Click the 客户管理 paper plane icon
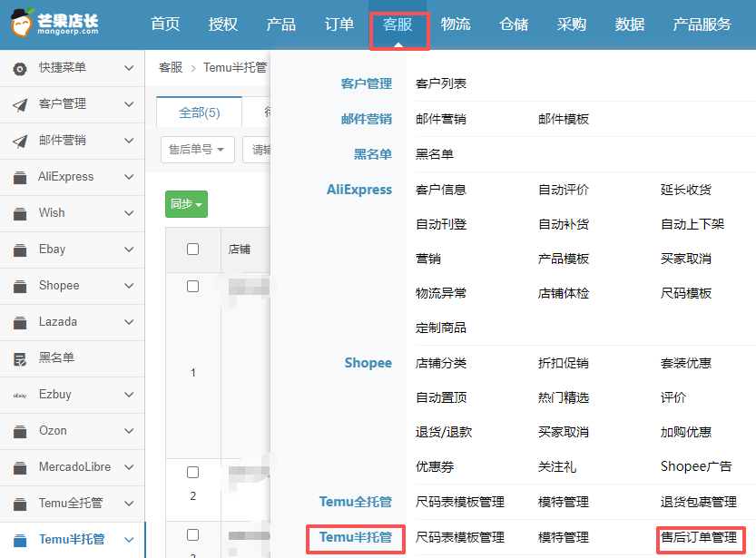Screen dimensions: 756x558 20,104
